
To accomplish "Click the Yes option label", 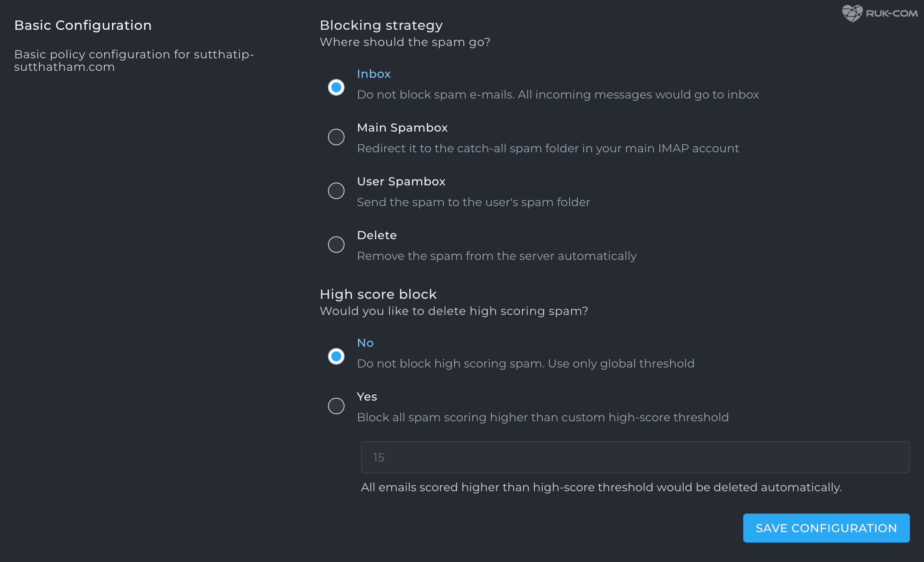I will click(367, 397).
